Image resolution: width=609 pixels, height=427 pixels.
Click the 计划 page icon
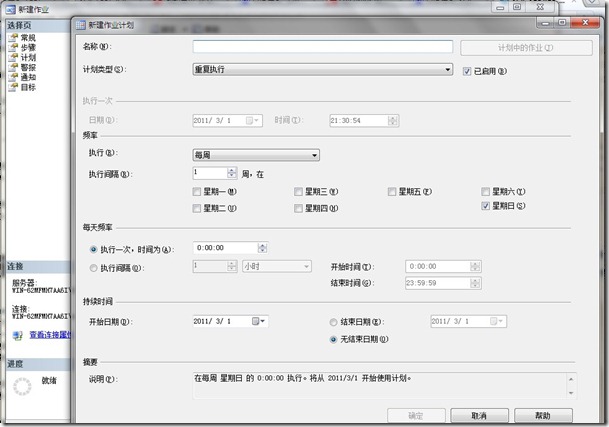(12, 57)
